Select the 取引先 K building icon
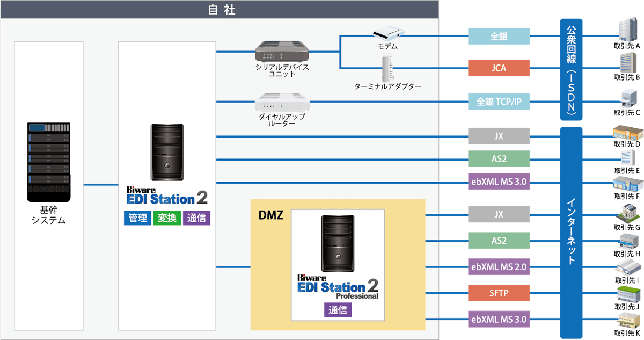This screenshot has width=644, height=340. coord(627,320)
